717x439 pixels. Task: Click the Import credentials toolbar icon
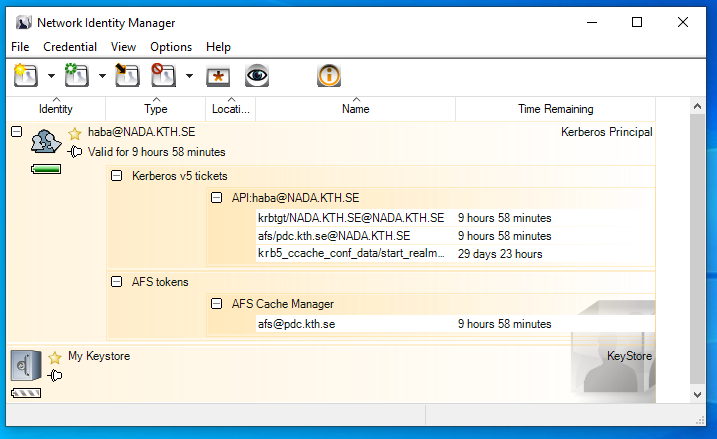[126, 75]
